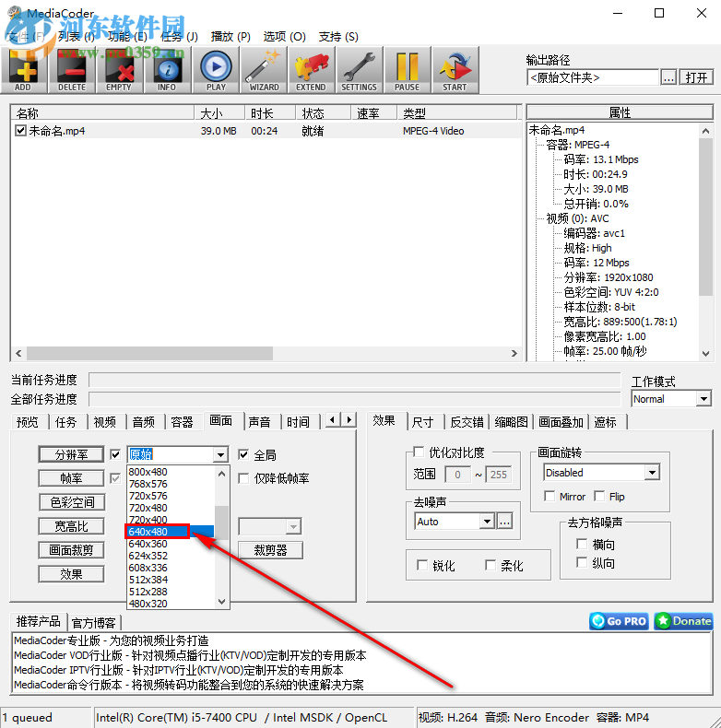721x728 pixels.
Task: Click the file list horizontal scrollbar
Action: click(266, 353)
